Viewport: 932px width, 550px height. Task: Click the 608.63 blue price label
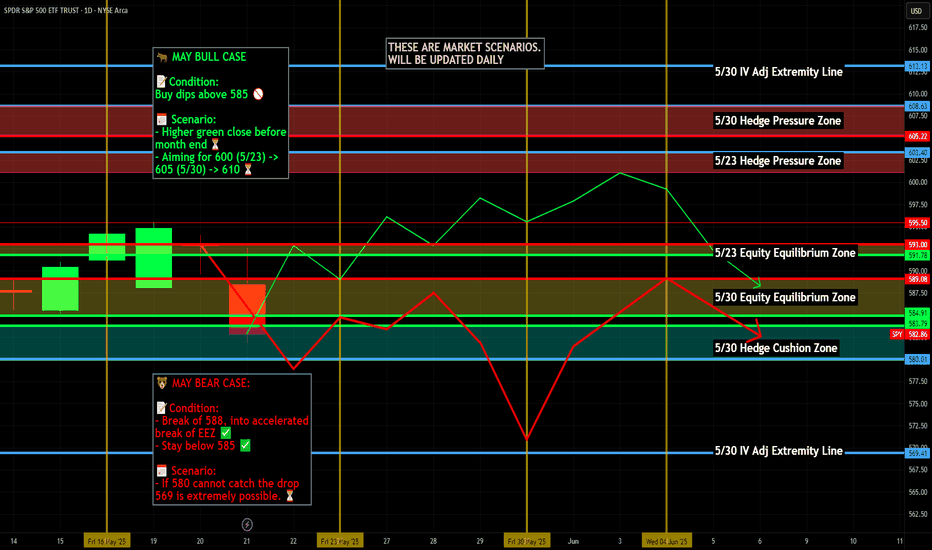pos(917,106)
